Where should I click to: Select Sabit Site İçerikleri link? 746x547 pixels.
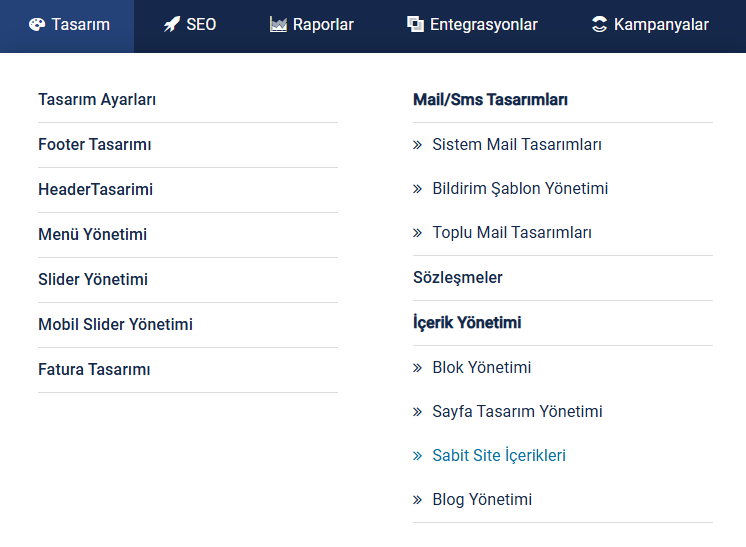tap(499, 456)
